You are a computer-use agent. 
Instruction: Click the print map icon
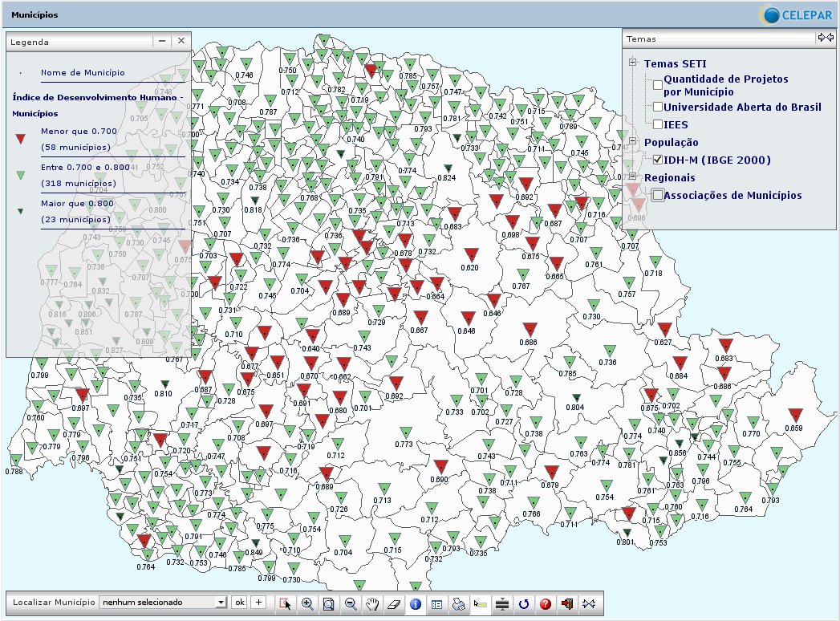pyautogui.click(x=458, y=603)
